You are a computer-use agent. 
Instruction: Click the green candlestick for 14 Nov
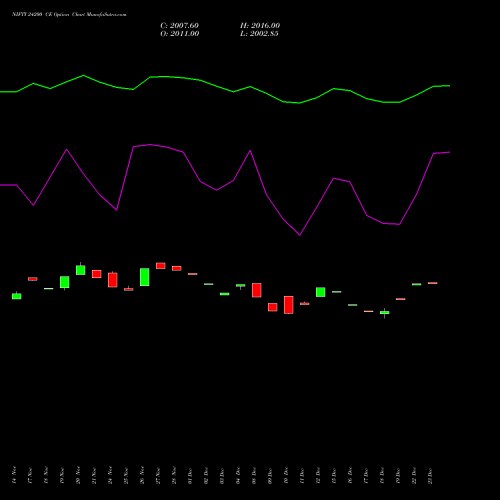[17, 296]
